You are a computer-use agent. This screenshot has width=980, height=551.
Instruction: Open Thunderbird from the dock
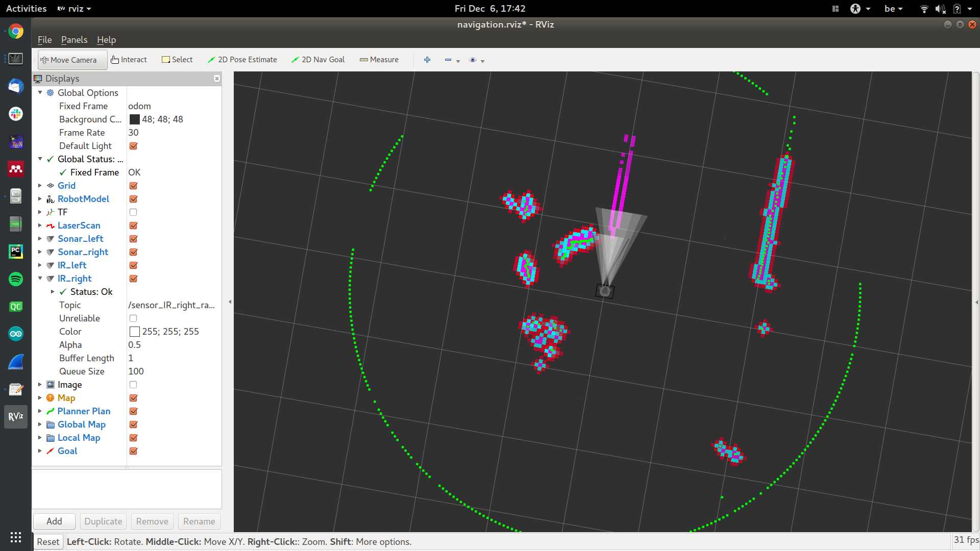pyautogui.click(x=16, y=86)
